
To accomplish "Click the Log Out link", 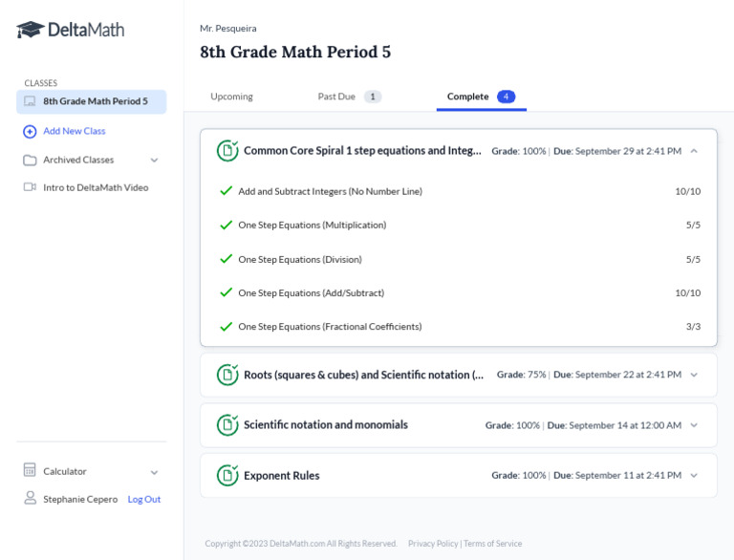I will pos(144,499).
